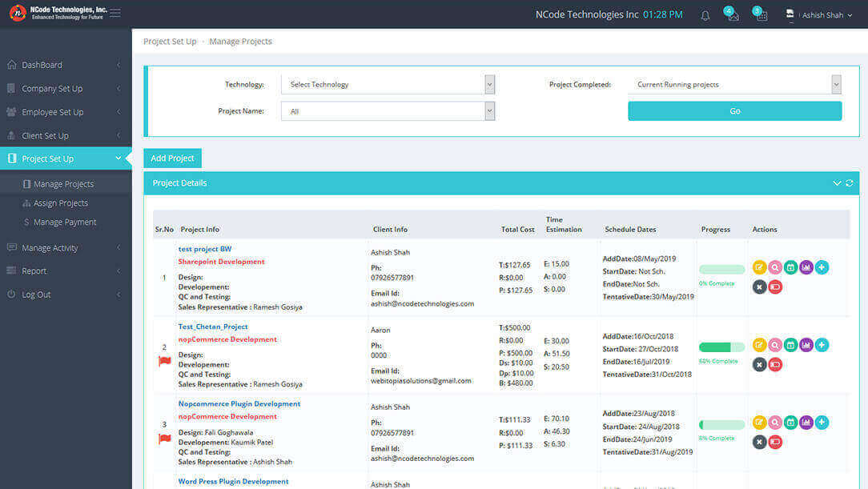Collapse the Project Set Up menu
Image resolution: width=868 pixels, height=489 pixels.
point(66,158)
